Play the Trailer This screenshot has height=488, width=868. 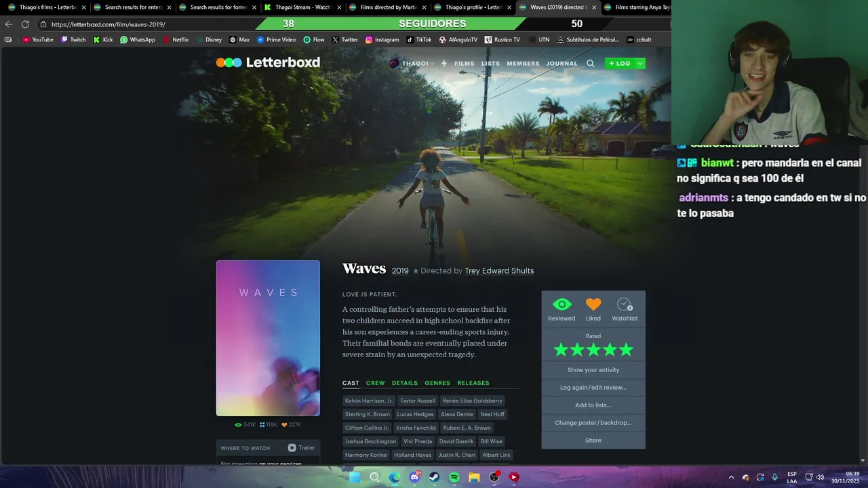tap(301, 447)
